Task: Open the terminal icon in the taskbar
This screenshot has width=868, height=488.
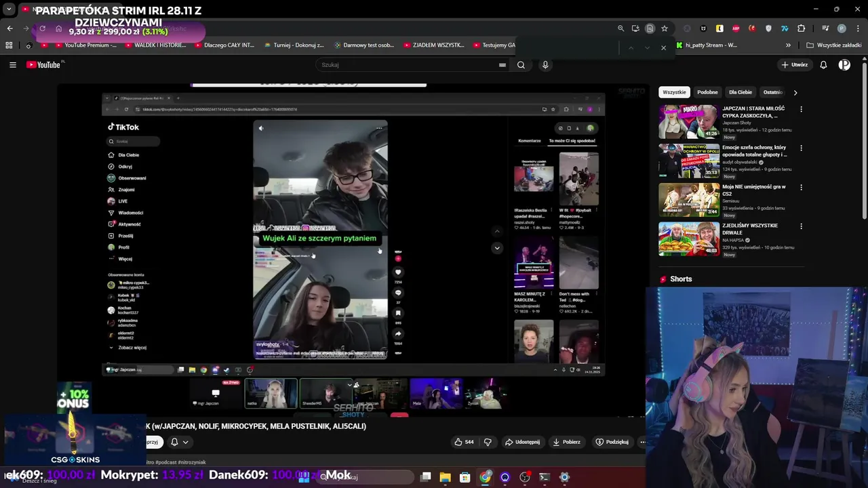Action: coord(544,477)
